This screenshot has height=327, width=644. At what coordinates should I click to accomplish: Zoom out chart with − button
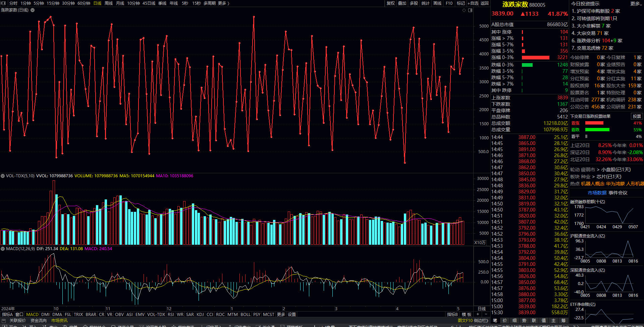coord(486,315)
